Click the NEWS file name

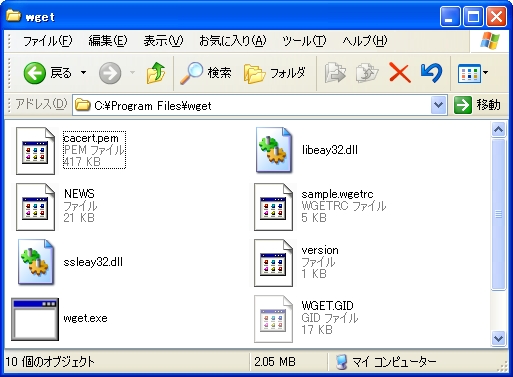[x=79, y=194]
